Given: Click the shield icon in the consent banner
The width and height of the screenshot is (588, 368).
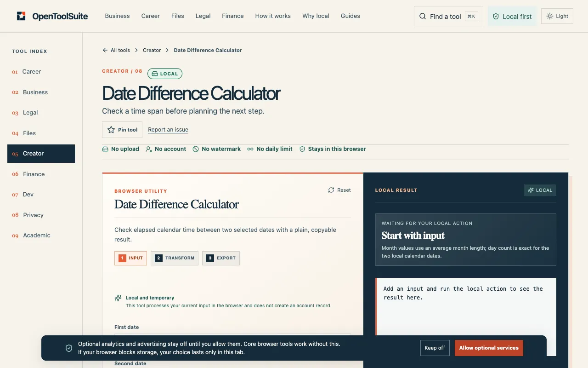Looking at the screenshot, I should click(x=69, y=348).
